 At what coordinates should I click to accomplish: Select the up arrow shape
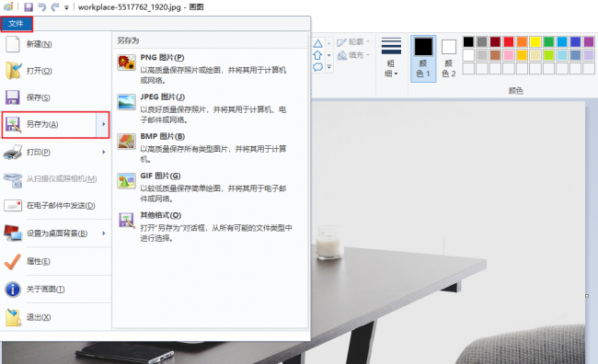click(317, 55)
